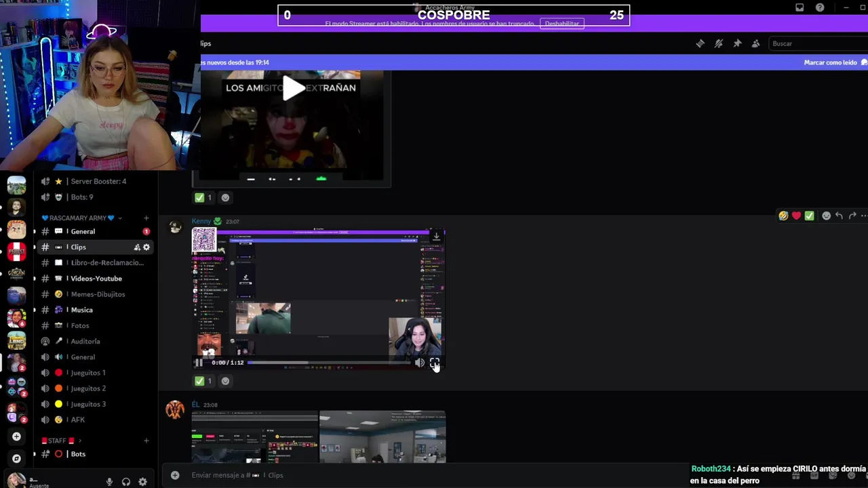Toggle checkmark reaction under Kenny's video
The height and width of the screenshot is (488, 868).
[204, 381]
